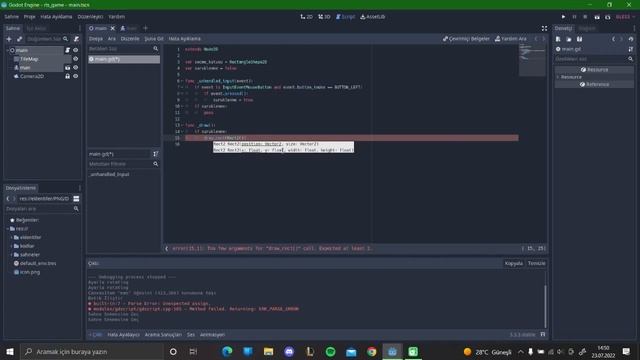Collapse the root main node tree
This screenshot has width=640, height=360.
coord(8,50)
